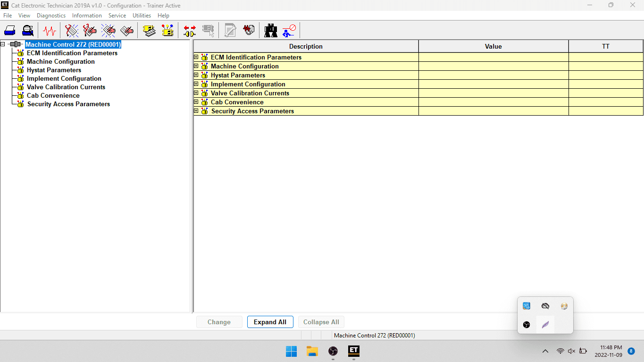
Task: Click the Description column header
Action: [306, 46]
